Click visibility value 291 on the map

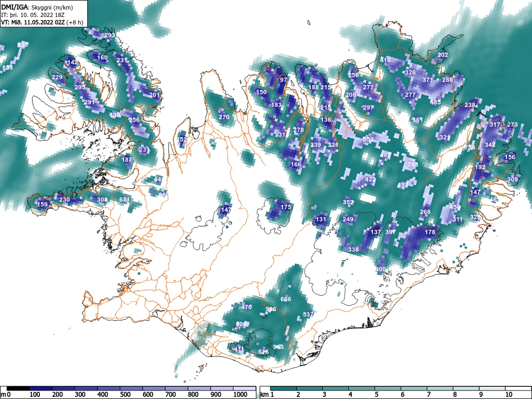[x=89, y=103]
